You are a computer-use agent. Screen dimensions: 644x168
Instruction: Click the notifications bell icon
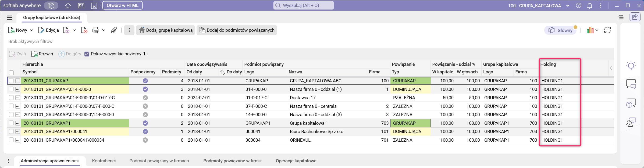[x=590, y=6]
